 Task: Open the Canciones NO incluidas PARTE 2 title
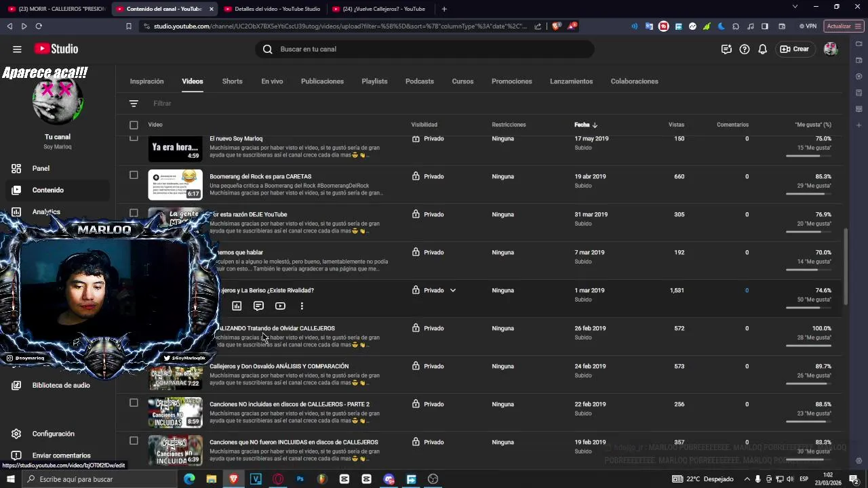point(290,404)
